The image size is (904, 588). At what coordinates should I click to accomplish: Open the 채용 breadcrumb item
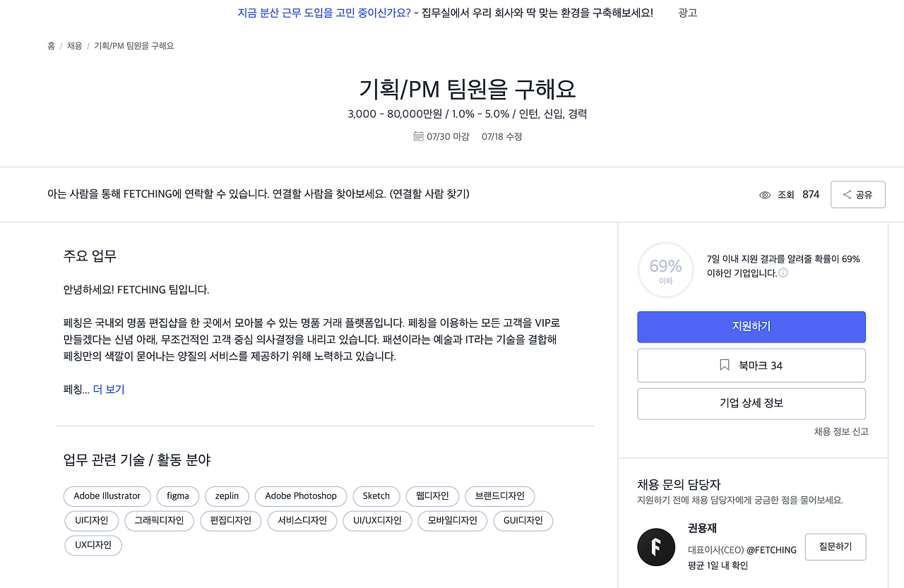[x=74, y=45]
